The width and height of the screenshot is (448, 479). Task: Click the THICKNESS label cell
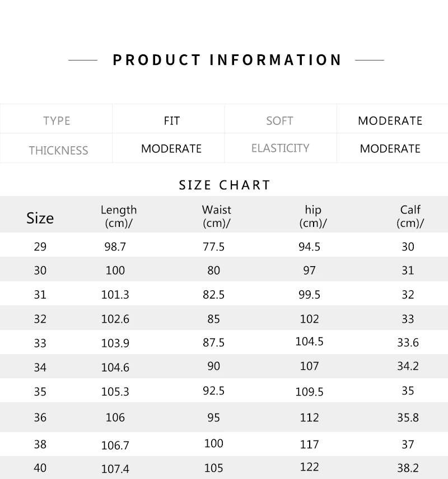coord(58,150)
